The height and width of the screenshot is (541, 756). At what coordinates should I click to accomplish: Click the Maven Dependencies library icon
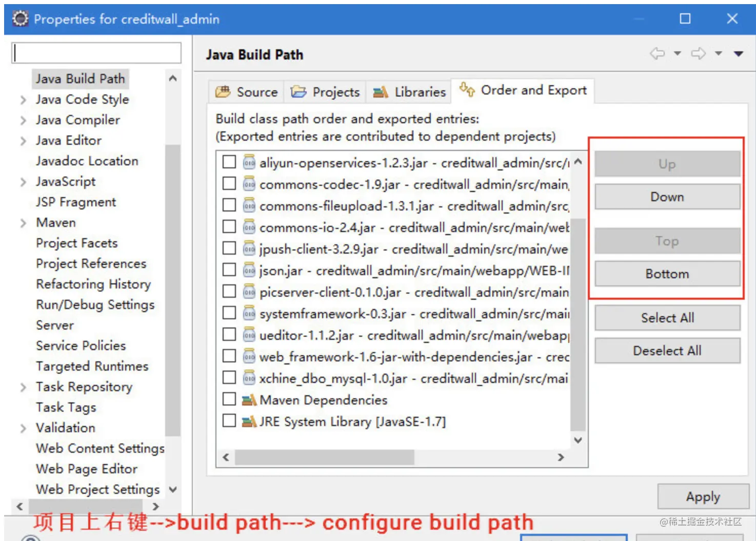(x=249, y=399)
